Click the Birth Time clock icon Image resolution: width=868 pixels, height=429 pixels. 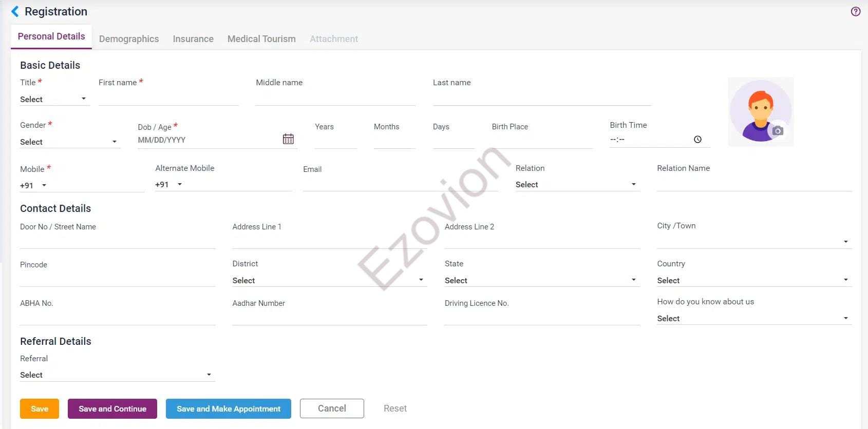point(697,140)
